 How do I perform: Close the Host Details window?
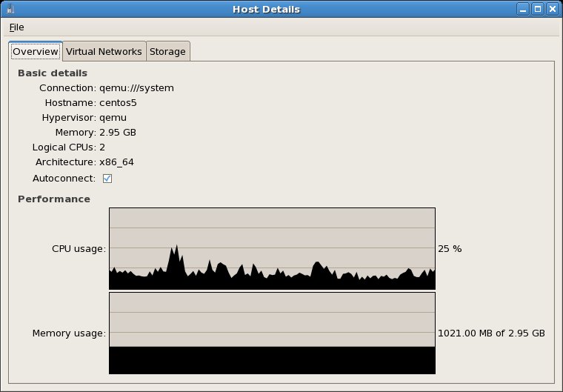coord(552,9)
